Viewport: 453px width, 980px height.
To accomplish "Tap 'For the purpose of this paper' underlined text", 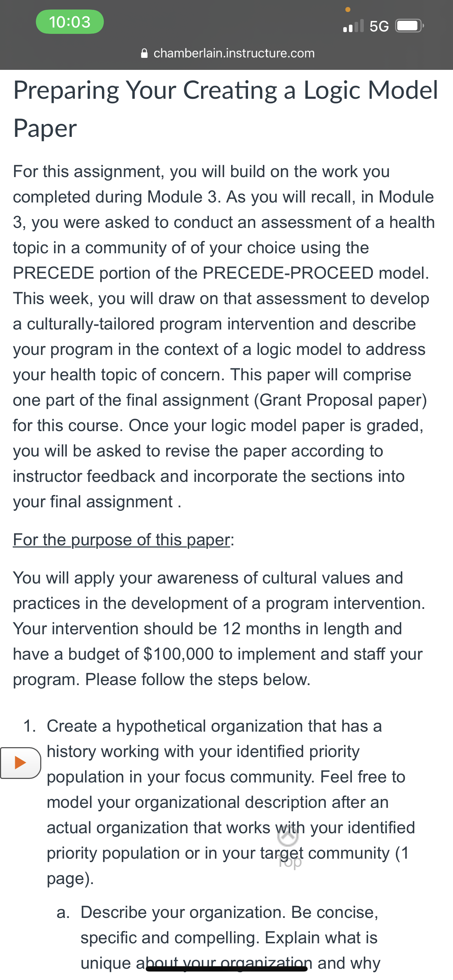I will (x=122, y=539).
